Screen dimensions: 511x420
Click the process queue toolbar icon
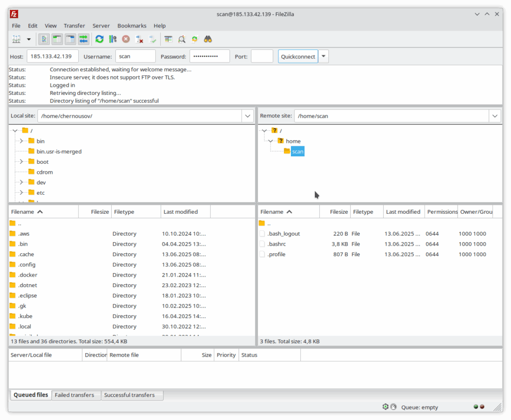tap(113, 39)
